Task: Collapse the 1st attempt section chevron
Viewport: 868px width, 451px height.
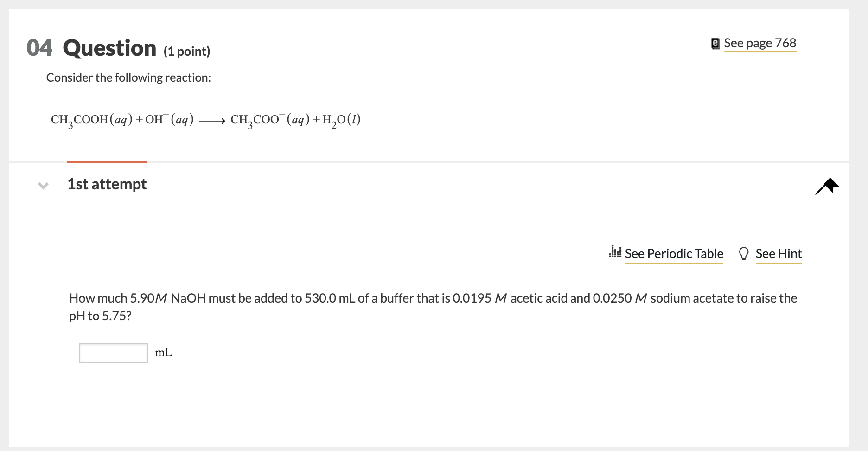Action: 43,185
